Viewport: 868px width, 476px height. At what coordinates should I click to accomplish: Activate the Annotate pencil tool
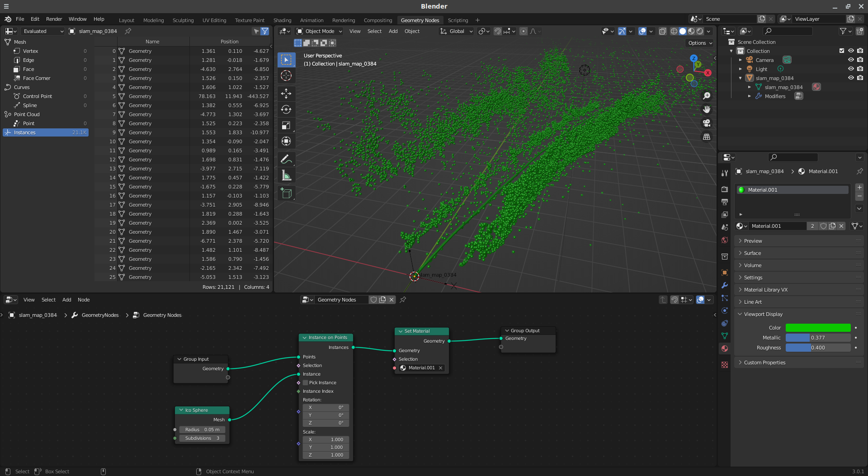tap(286, 160)
